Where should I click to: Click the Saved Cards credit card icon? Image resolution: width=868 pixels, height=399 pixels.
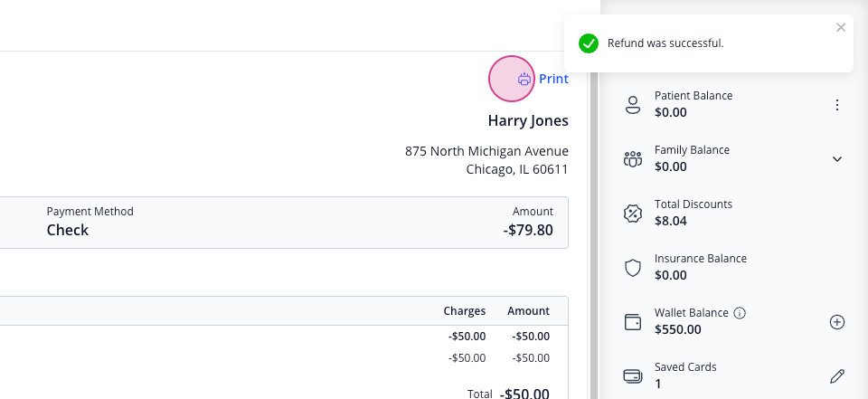[632, 376]
